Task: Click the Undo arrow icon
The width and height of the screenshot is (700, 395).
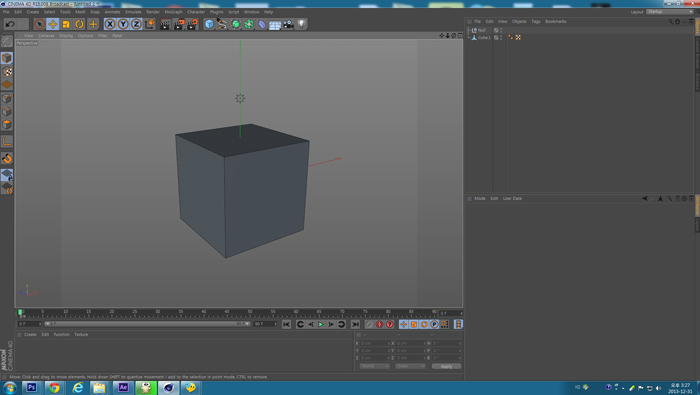Action: 10,24
